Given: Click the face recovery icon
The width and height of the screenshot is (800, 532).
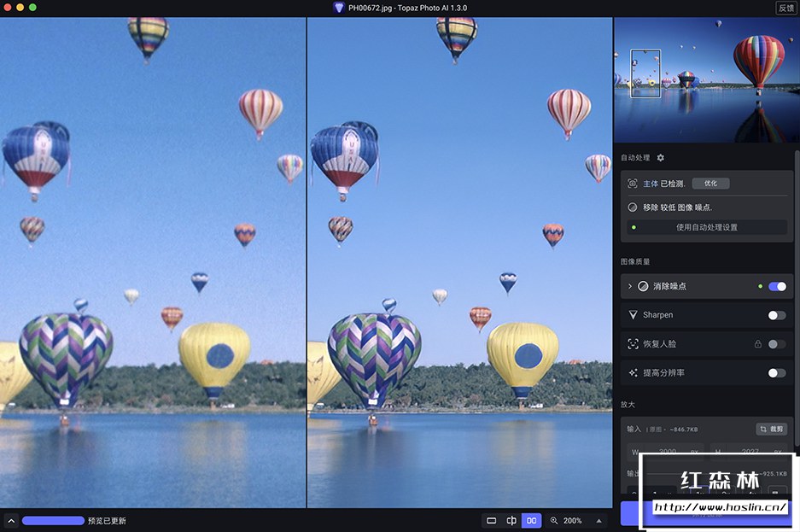Looking at the screenshot, I should (x=633, y=344).
